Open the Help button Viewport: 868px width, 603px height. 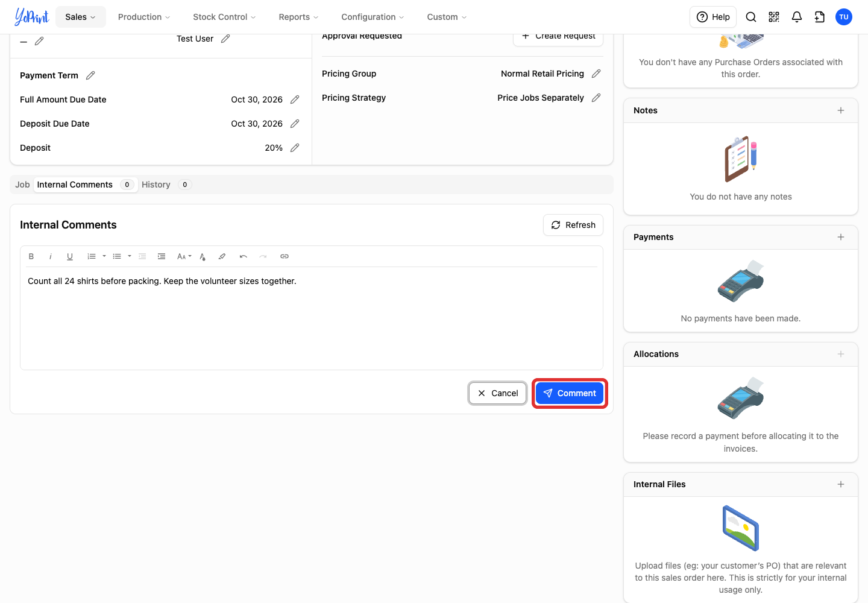713,17
